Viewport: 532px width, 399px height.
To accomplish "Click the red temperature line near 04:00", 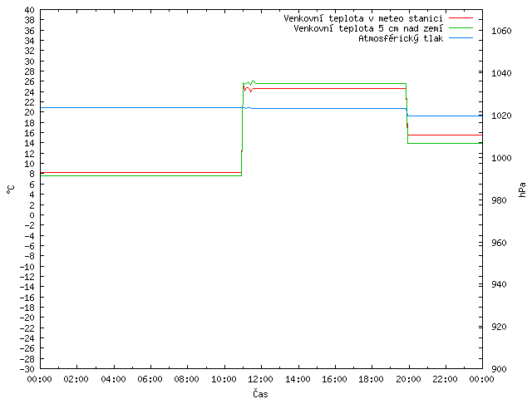I will (113, 172).
